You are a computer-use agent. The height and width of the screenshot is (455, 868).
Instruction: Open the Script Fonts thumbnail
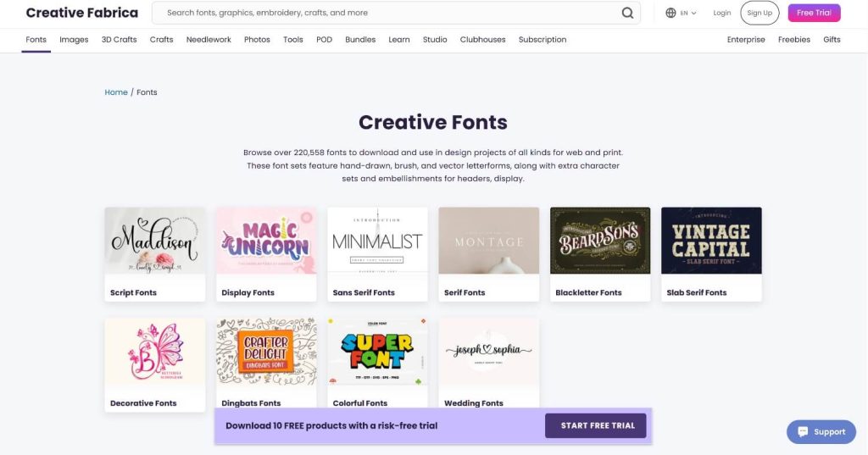point(155,241)
